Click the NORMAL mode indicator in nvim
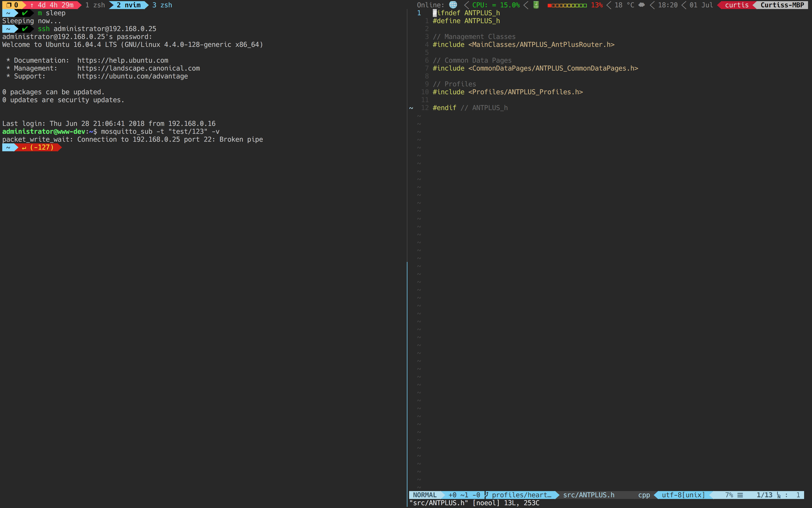 [x=424, y=495]
